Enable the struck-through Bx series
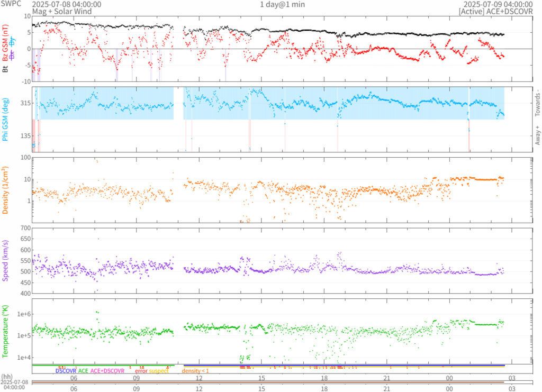Viewport: 542px width, 392px height. coord(12,54)
